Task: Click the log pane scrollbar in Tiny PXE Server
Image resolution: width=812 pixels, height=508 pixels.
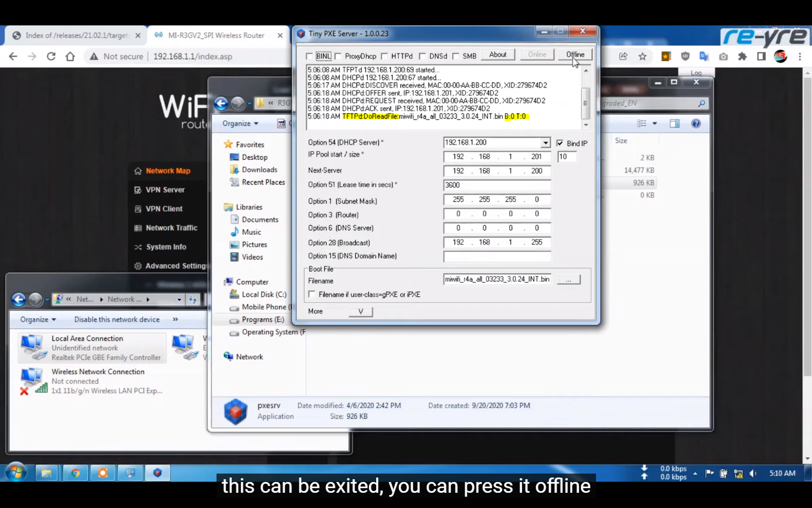Action: coord(586,97)
